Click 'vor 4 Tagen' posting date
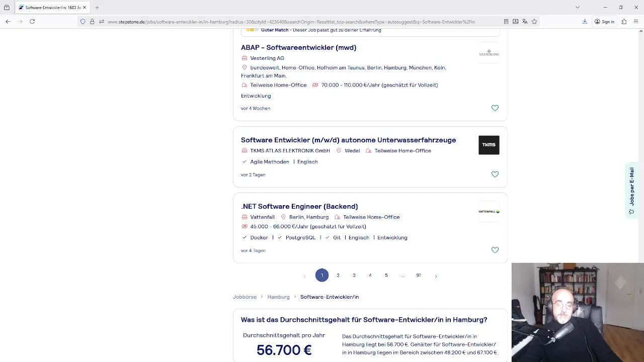 tap(253, 250)
